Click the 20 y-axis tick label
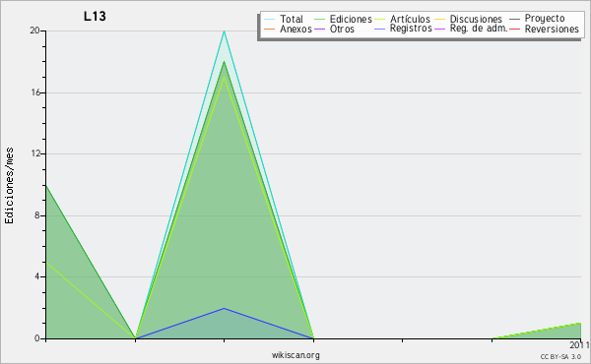Screen dimensions: 591x364 click(x=35, y=30)
